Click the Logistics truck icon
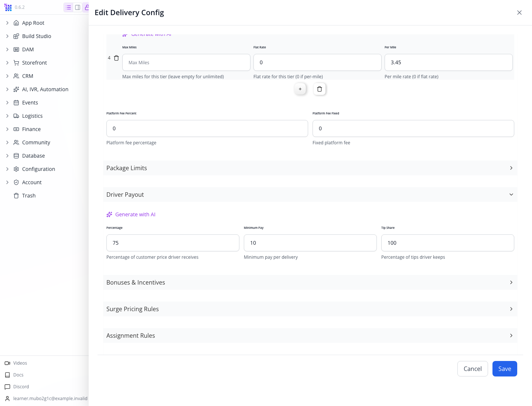This screenshot has width=532, height=406. [x=16, y=116]
